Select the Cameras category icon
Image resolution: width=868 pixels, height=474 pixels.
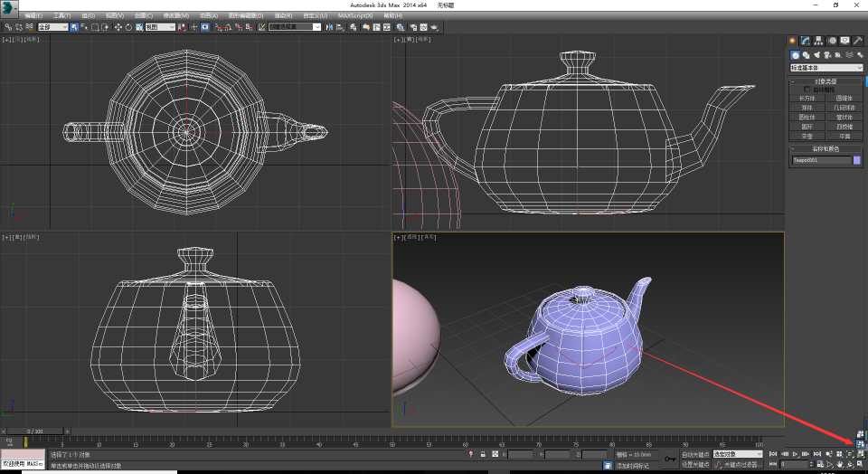tap(826, 54)
